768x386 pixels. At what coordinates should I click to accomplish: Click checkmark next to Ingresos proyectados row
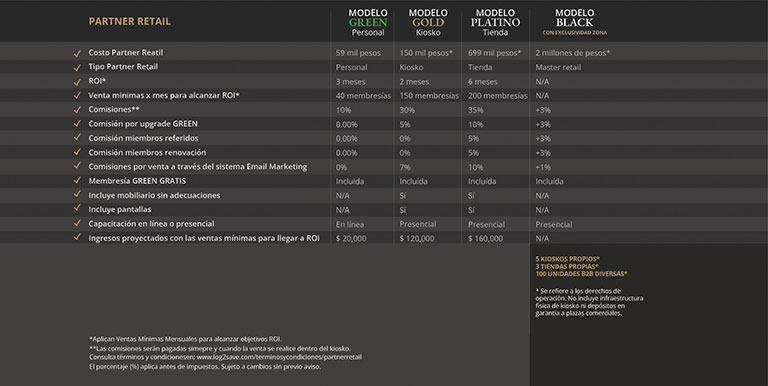pos(77,238)
